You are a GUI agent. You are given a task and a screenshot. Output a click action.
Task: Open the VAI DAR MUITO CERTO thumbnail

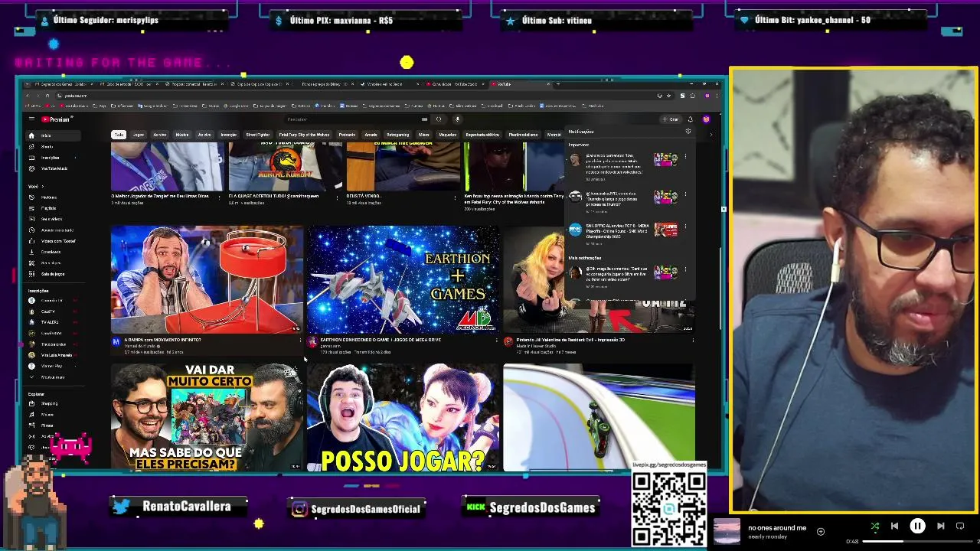[207, 417]
